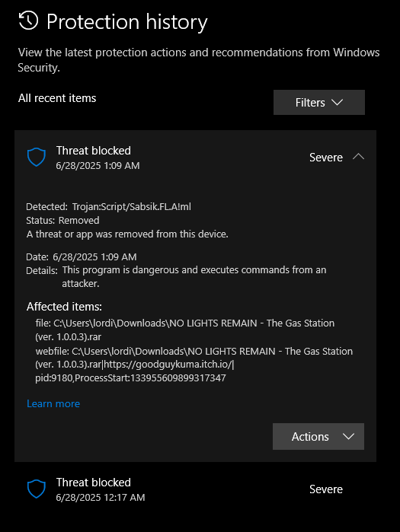
Task: Click the affected file path line starting with file:
Action: pyautogui.click(x=185, y=330)
